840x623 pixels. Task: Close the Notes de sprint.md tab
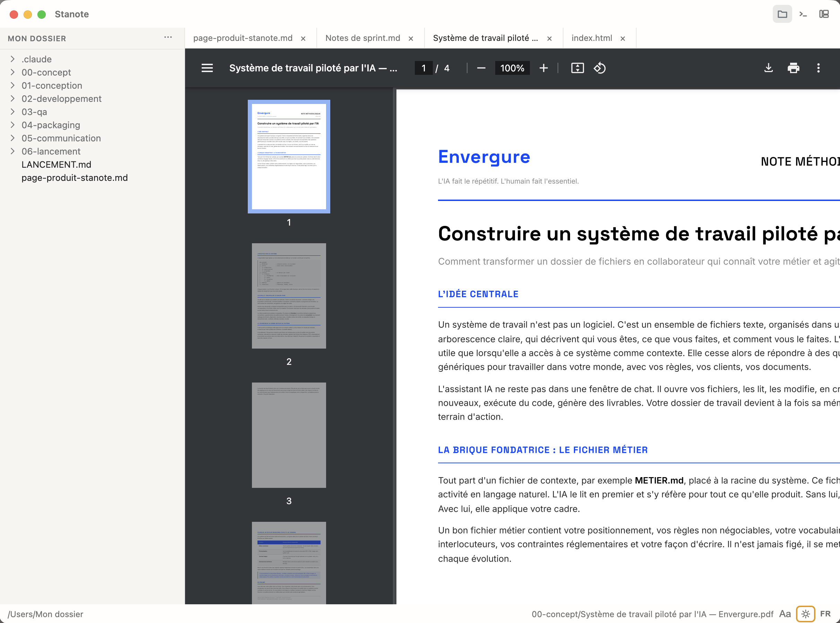pos(411,38)
